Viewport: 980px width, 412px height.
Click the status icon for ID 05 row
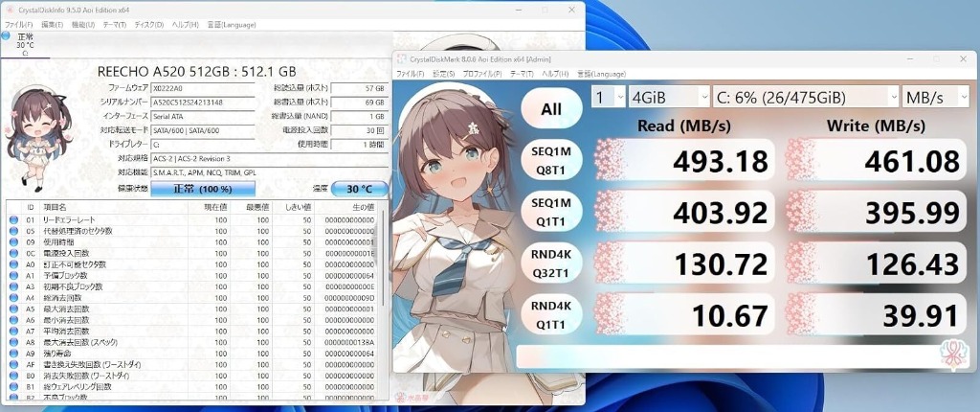tap(13, 231)
